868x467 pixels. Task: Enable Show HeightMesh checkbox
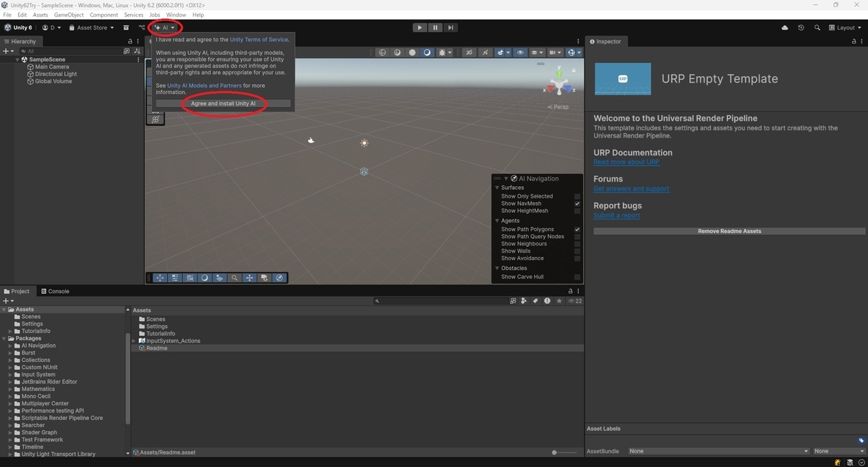(x=577, y=211)
